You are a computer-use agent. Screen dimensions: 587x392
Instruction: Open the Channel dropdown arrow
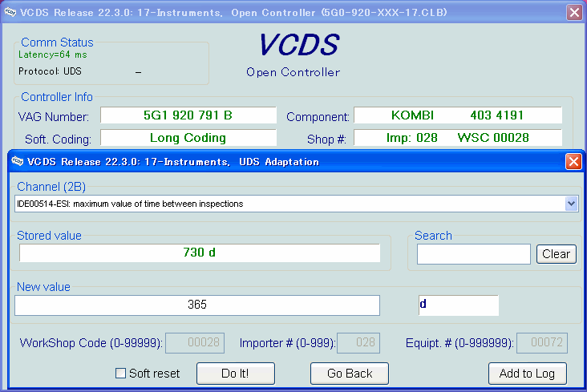tap(571, 204)
